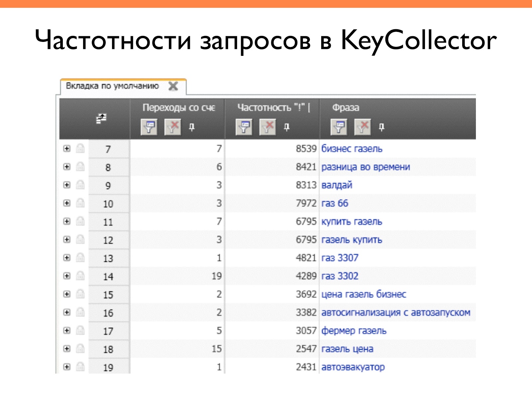This screenshot has height=399, width=532.
Task: Click the lock icon in row 15
Action: click(x=80, y=294)
